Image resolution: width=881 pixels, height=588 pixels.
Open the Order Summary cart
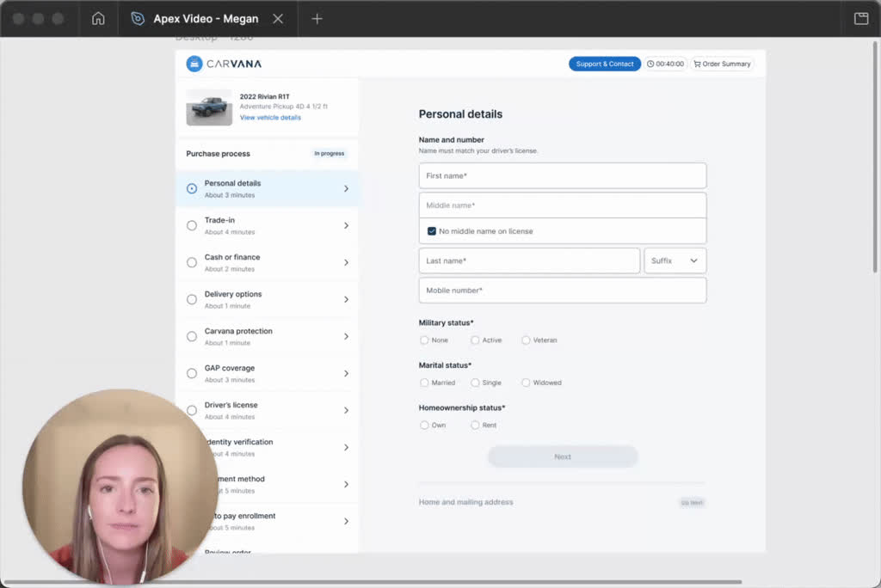(722, 64)
